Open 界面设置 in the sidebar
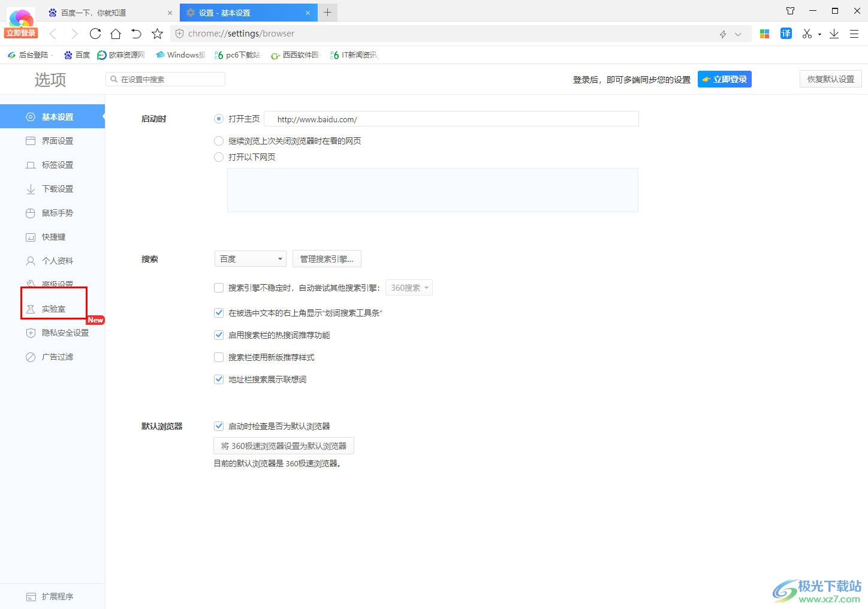Image resolution: width=868 pixels, height=609 pixels. [x=52, y=141]
